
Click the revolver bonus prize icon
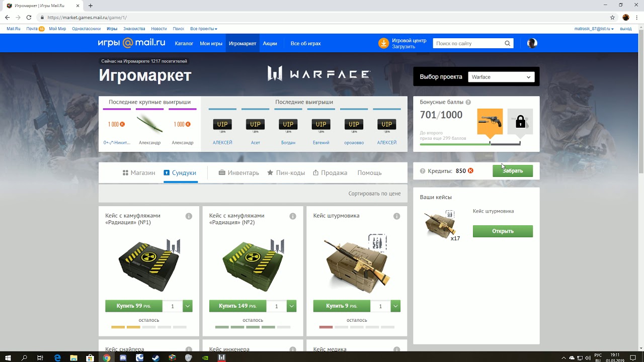[x=490, y=122]
